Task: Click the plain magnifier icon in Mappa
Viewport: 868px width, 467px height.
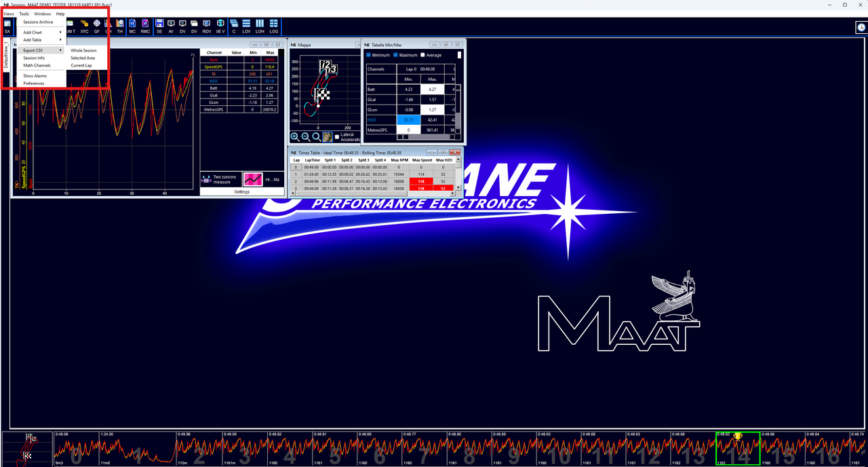Action: click(316, 136)
